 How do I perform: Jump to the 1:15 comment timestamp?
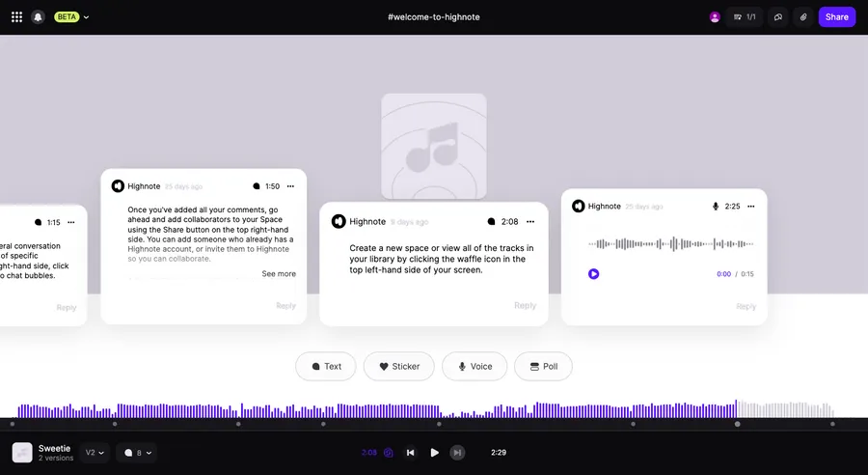(x=54, y=222)
